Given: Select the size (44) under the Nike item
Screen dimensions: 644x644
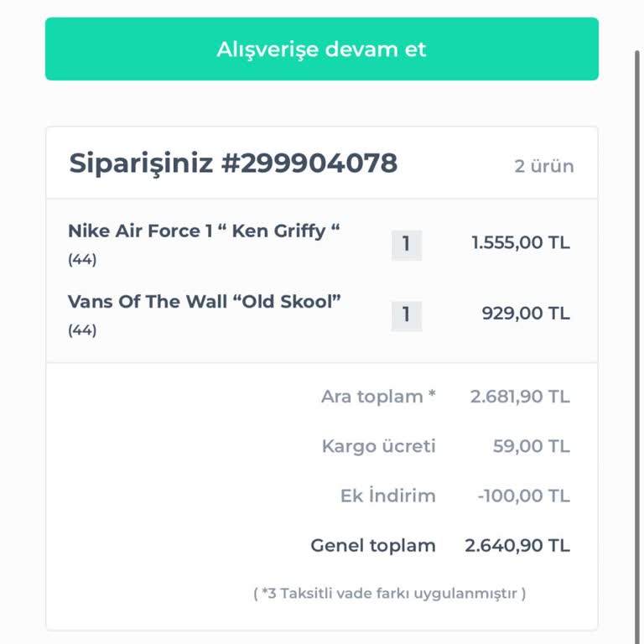Looking at the screenshot, I should coord(82,260).
